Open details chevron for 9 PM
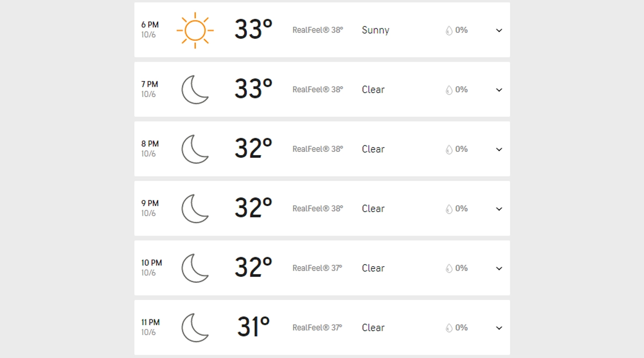 [x=499, y=209]
